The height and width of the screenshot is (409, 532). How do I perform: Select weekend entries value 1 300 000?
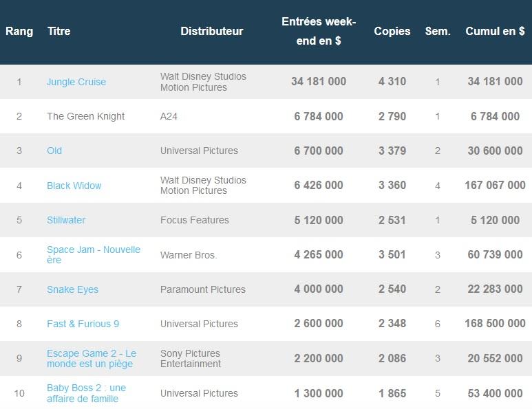click(x=319, y=393)
